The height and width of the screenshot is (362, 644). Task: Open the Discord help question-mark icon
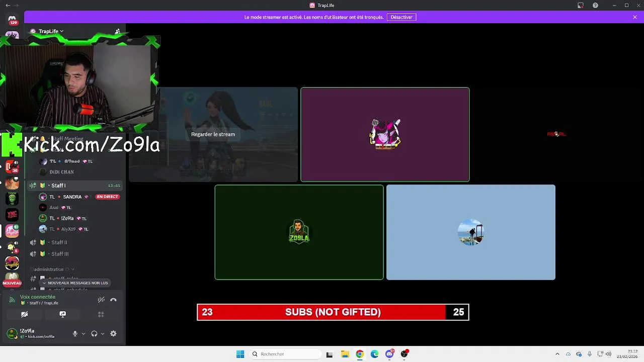click(x=595, y=5)
